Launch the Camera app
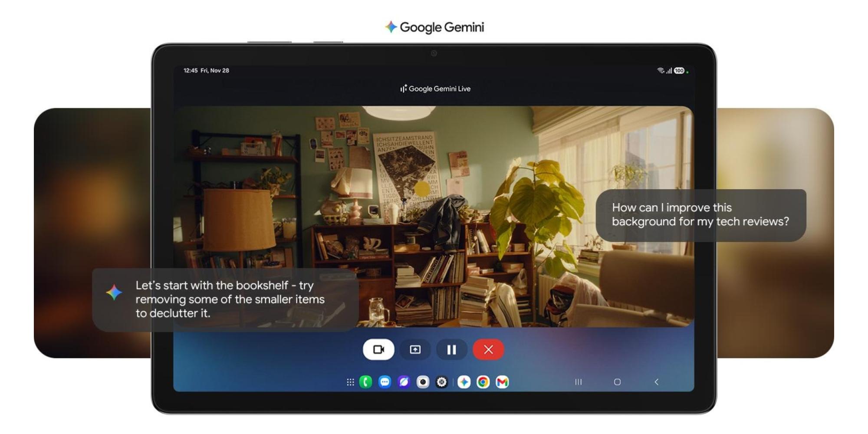 click(x=423, y=382)
